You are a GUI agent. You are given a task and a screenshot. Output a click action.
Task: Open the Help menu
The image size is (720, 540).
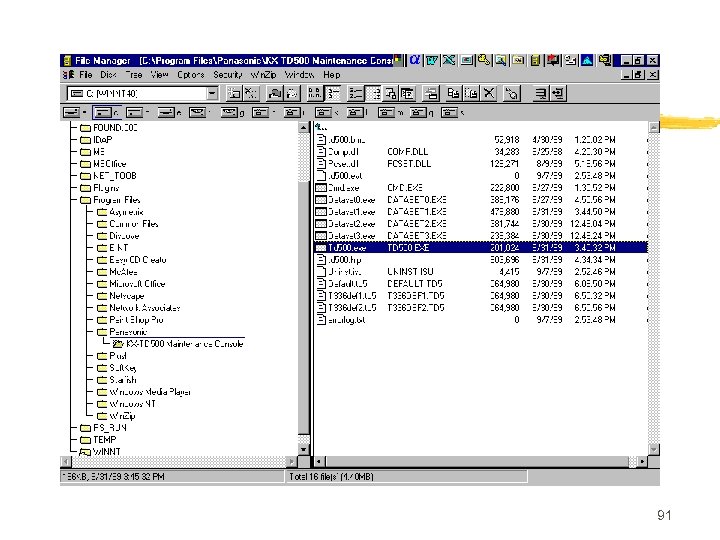pyautogui.click(x=332, y=75)
